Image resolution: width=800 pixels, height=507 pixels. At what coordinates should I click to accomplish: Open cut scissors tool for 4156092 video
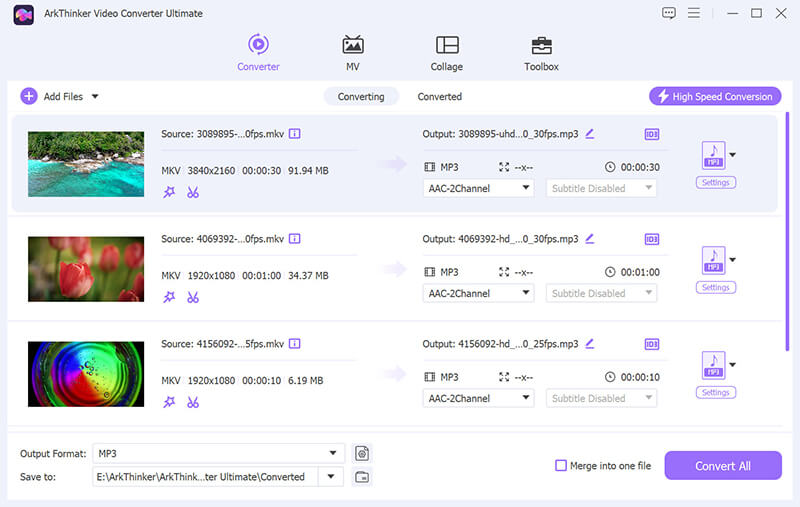coord(192,402)
